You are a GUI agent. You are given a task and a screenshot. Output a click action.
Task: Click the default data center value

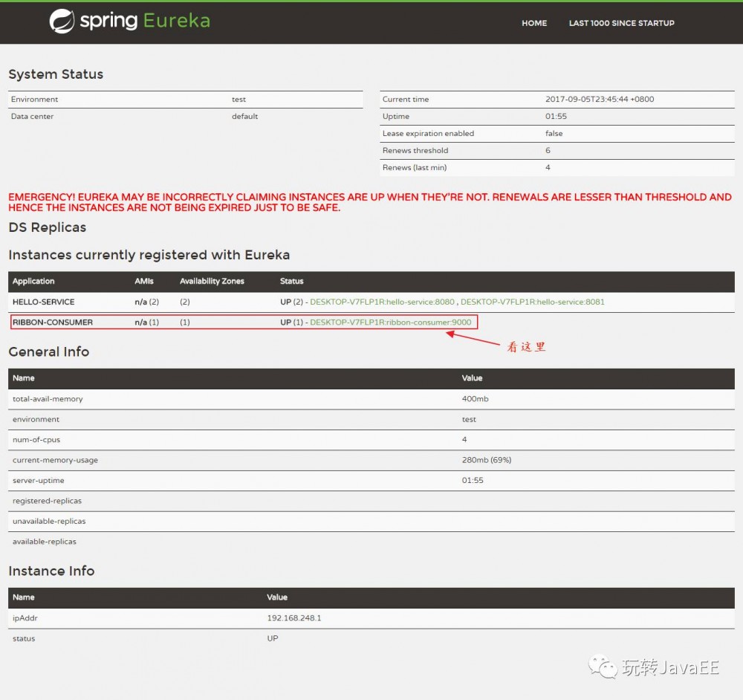coord(244,116)
